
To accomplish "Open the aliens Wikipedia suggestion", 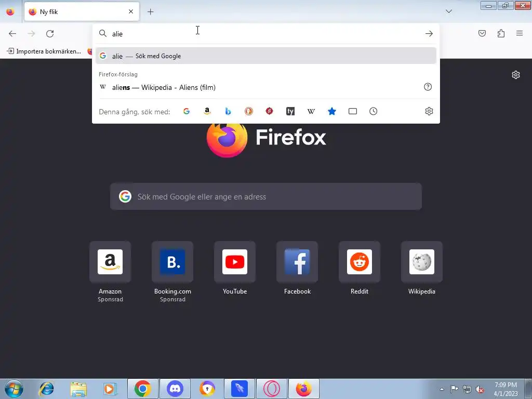I will (x=259, y=87).
